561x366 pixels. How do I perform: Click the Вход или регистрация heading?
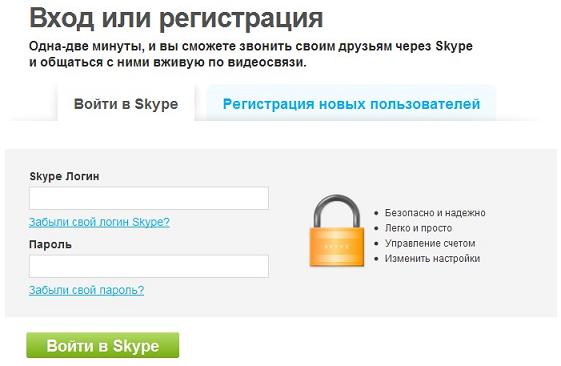pyautogui.click(x=176, y=18)
